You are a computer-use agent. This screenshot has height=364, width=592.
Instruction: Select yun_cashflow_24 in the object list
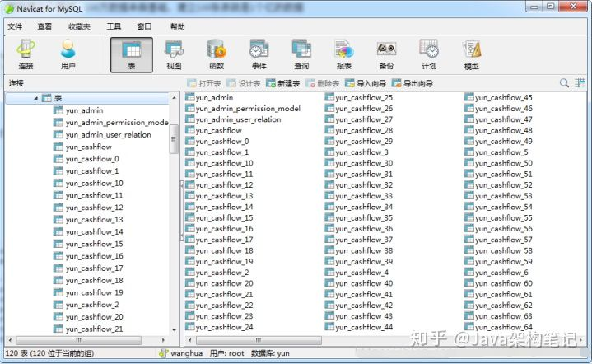(x=224, y=328)
